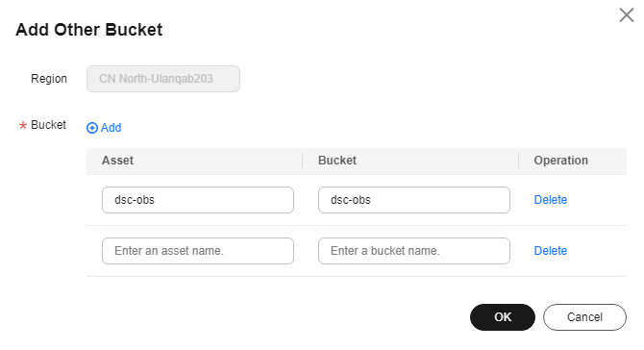The image size is (644, 350).
Task: Cancel adding the bucket
Action: [x=584, y=317]
